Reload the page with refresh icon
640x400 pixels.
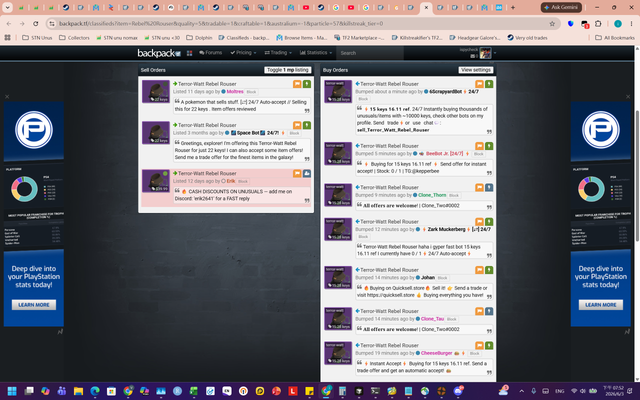(x=36, y=24)
